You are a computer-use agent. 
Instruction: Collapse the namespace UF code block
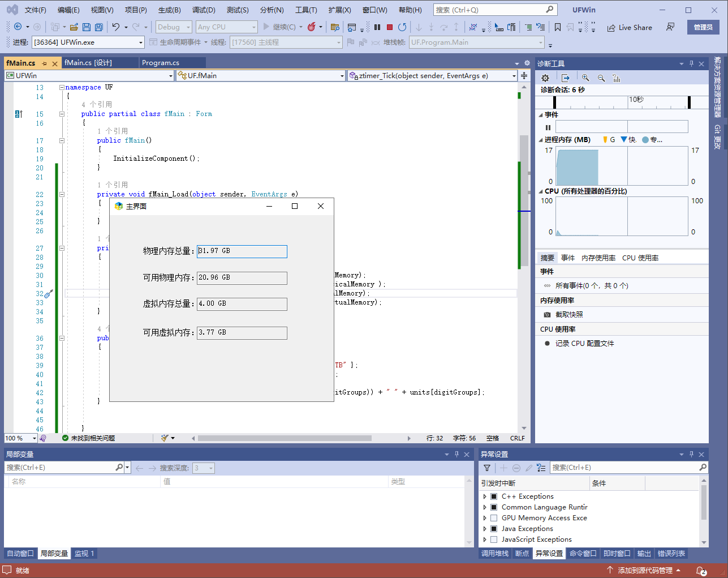point(62,87)
